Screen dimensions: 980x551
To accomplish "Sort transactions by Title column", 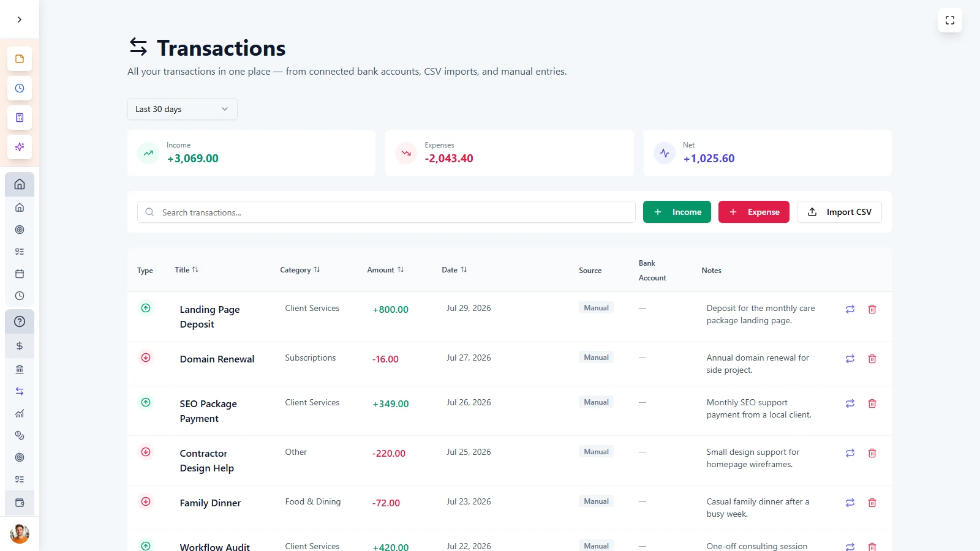I will 187,270.
